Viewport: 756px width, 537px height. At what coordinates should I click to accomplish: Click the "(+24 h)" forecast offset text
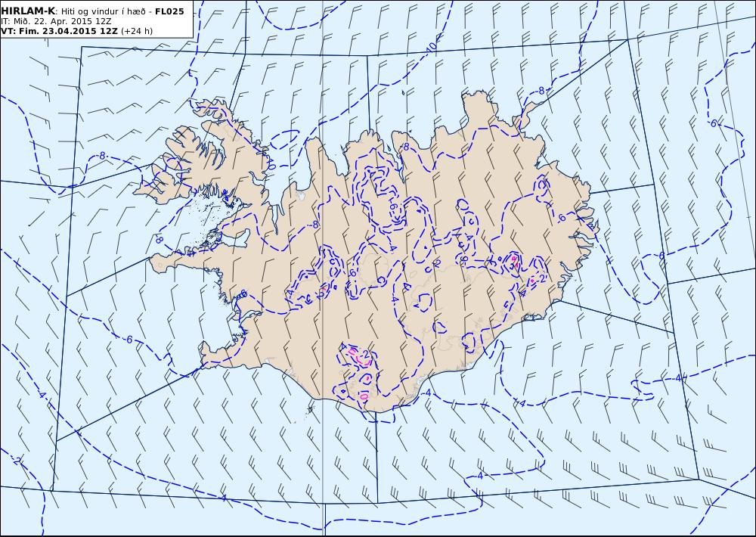(136, 31)
